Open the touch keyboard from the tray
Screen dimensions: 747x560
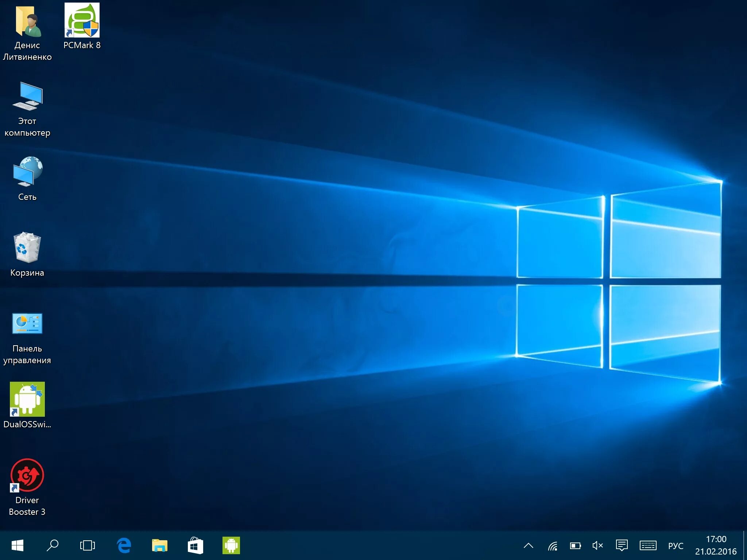coord(648,546)
